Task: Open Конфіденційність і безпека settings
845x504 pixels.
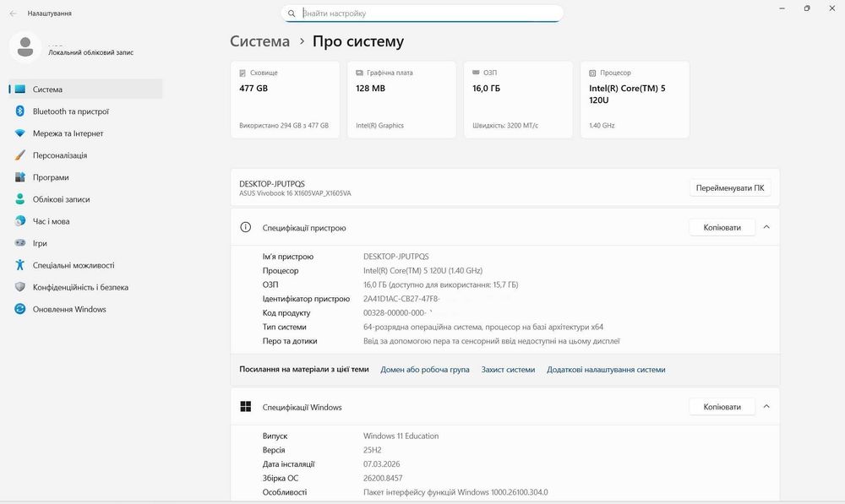Action: click(85, 287)
